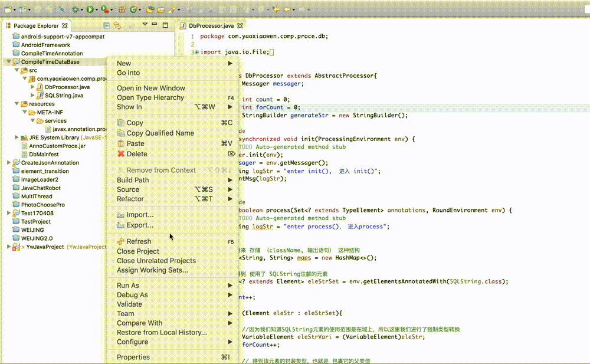Expand the folded import block in editor
Screen dimensions: 590x364
196,52
